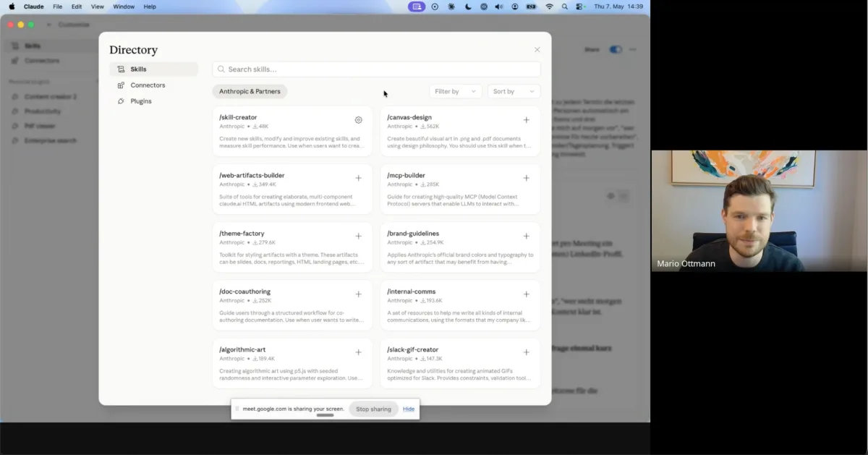Open the battery status in menu bar
Screen dimensions: 868x455
click(x=532, y=7)
